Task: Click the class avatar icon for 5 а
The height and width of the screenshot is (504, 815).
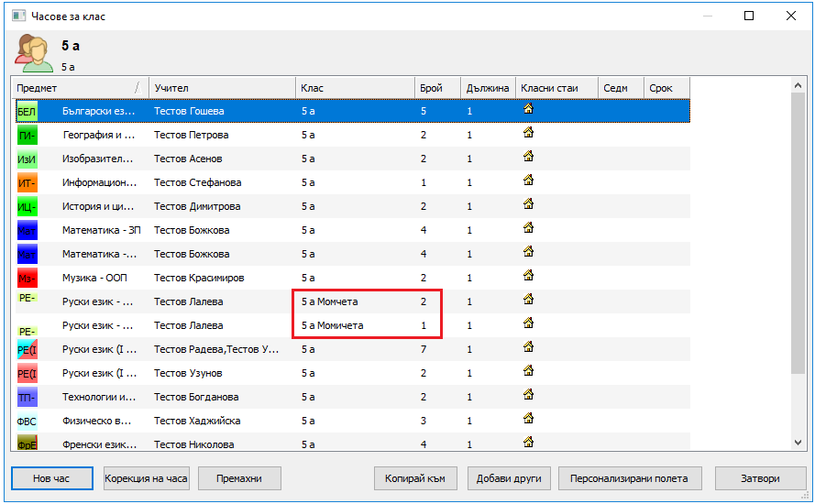Action: 33,52
